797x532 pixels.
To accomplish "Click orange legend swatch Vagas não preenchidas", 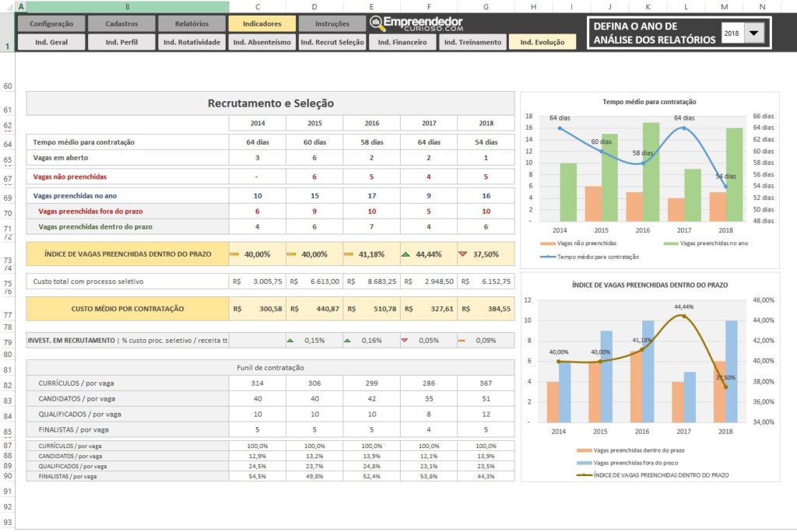I will coord(554,244).
